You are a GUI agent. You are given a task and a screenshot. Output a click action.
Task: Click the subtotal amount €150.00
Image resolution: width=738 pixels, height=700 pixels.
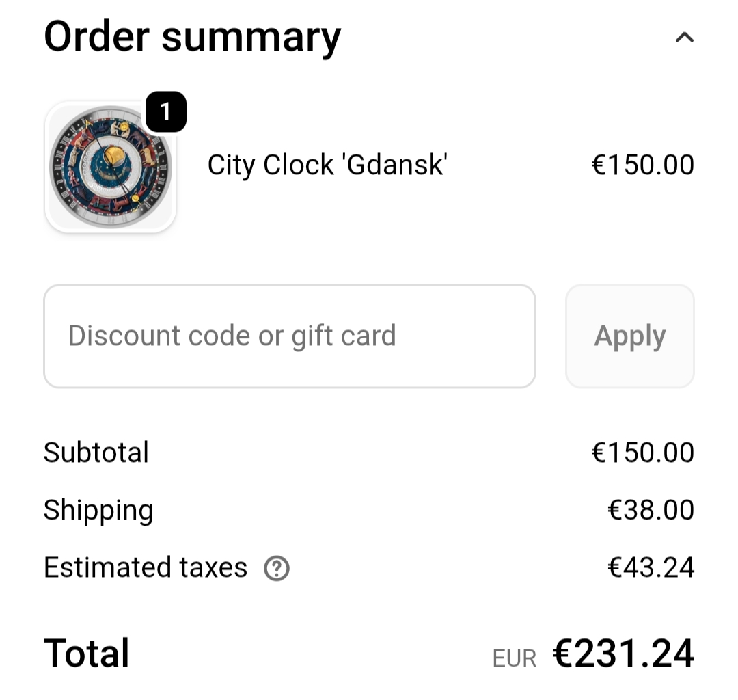point(642,453)
